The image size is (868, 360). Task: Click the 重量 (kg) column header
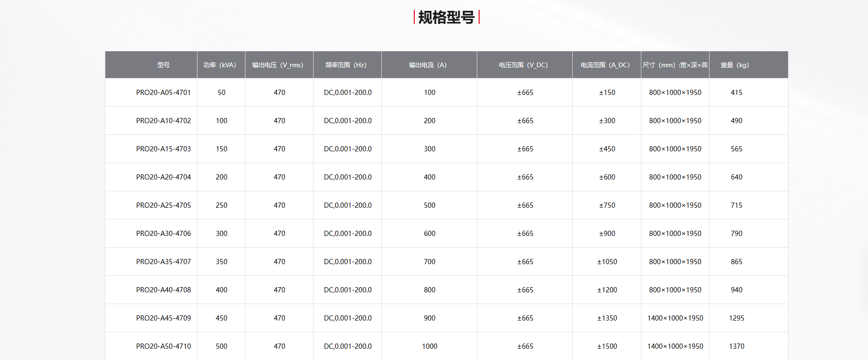734,65
